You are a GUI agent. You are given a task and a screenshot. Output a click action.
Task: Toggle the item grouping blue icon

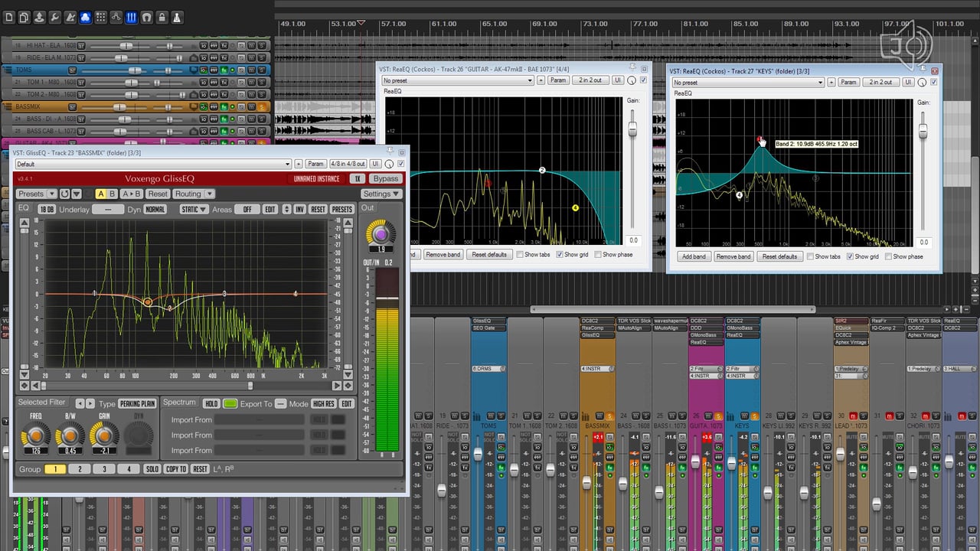tap(86, 17)
